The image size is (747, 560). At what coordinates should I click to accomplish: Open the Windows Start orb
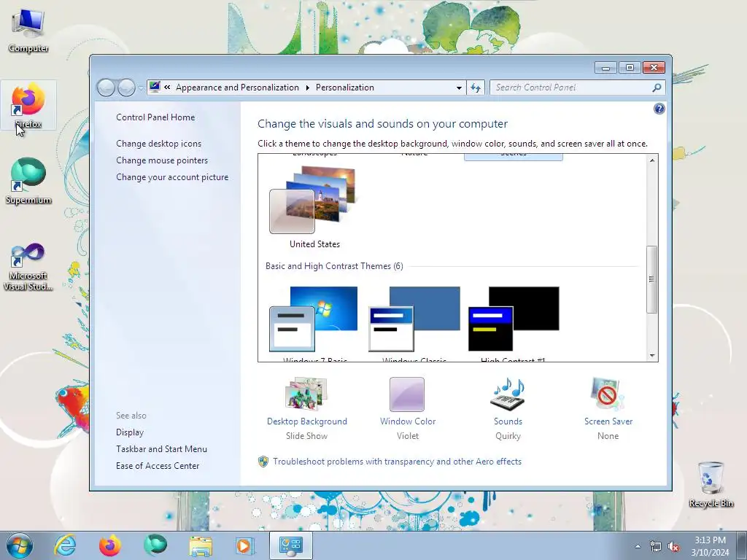(19, 545)
